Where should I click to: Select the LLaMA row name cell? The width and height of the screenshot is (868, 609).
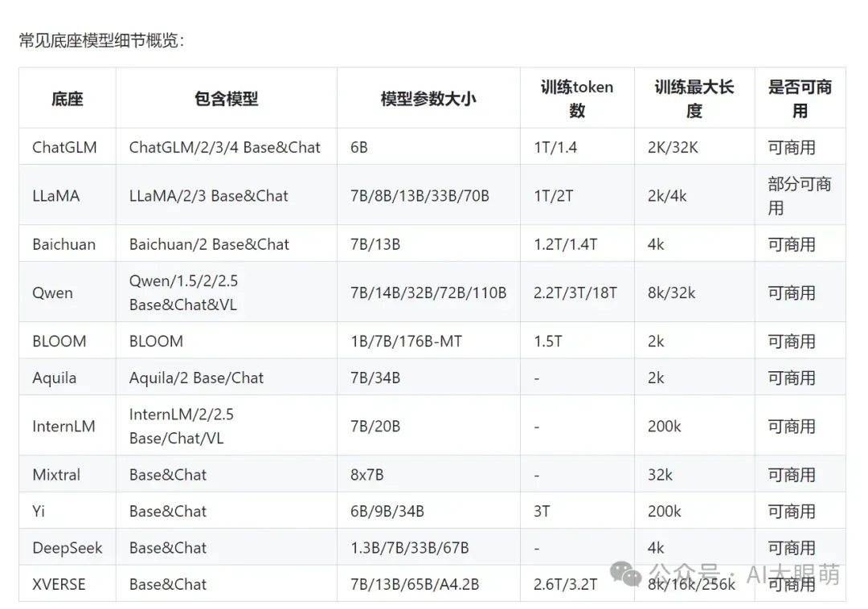pos(68,195)
